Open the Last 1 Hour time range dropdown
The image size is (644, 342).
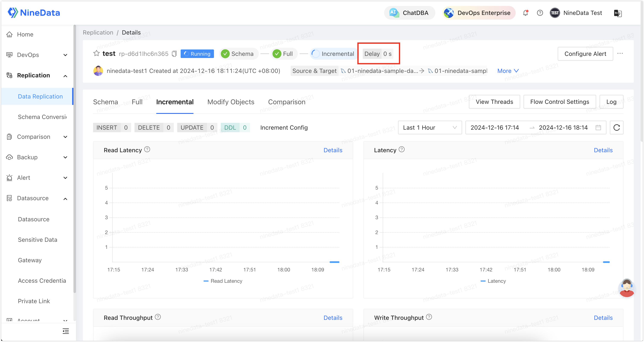pos(430,128)
